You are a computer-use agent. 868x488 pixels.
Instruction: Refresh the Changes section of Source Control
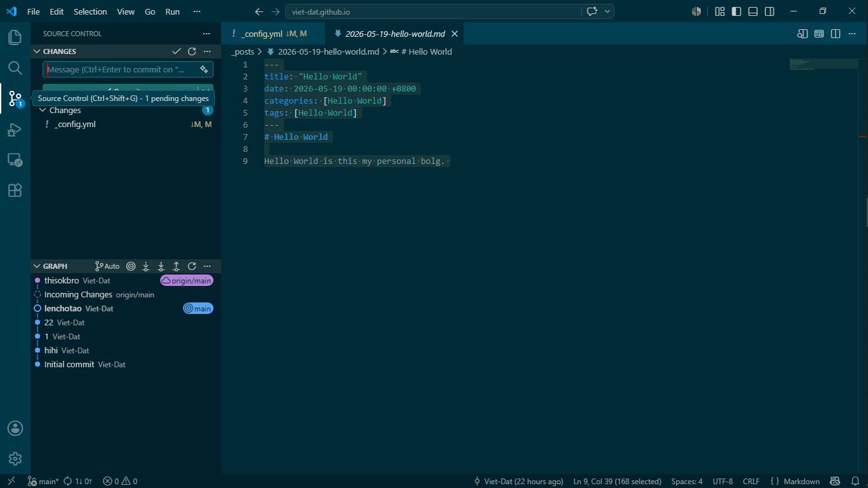click(192, 51)
